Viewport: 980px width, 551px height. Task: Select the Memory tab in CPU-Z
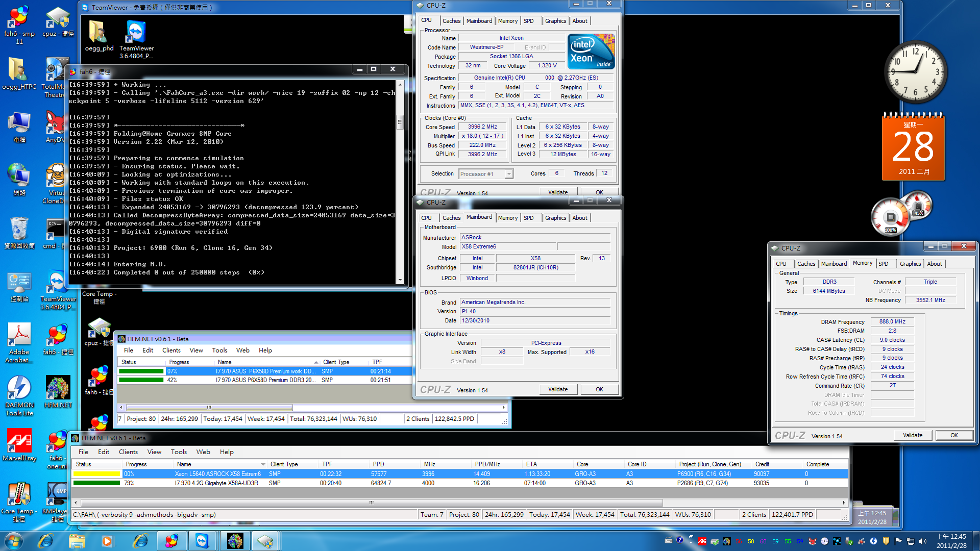pyautogui.click(x=506, y=21)
